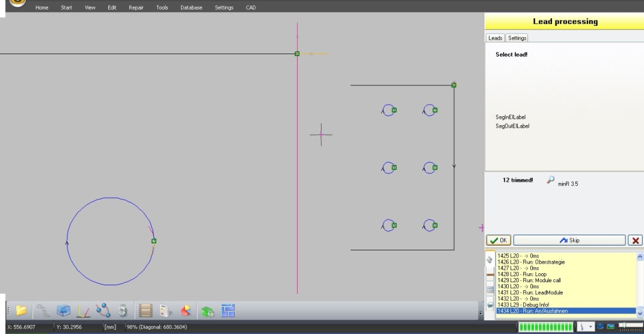This screenshot has width=644, height=334.
Task: Open the Repair menu
Action: 136,7
